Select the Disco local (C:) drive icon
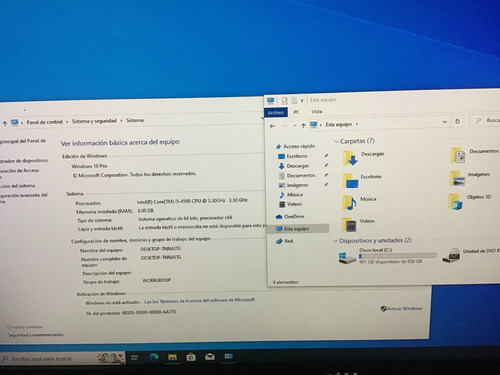 (347, 258)
